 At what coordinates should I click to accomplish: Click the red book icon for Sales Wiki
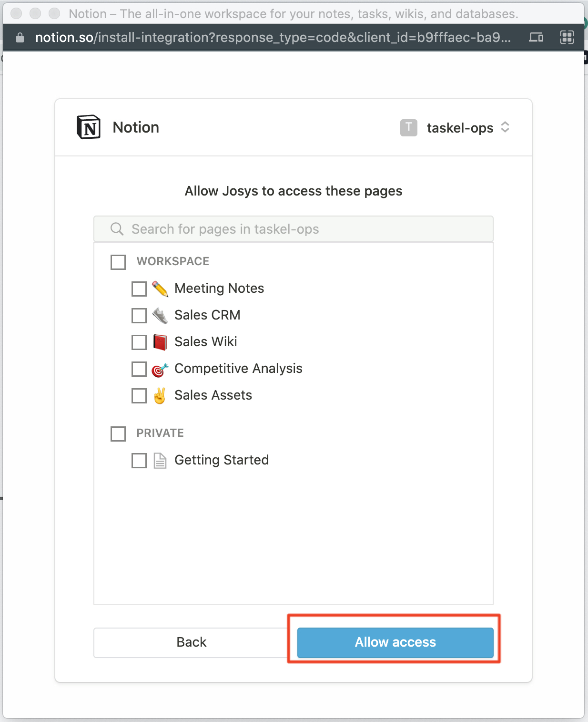pos(160,342)
